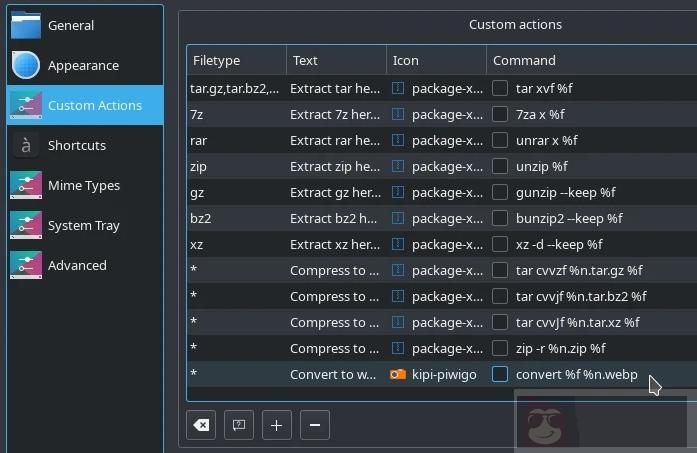This screenshot has height=453, width=697.
Task: Add a new custom action with plus
Action: click(x=277, y=425)
